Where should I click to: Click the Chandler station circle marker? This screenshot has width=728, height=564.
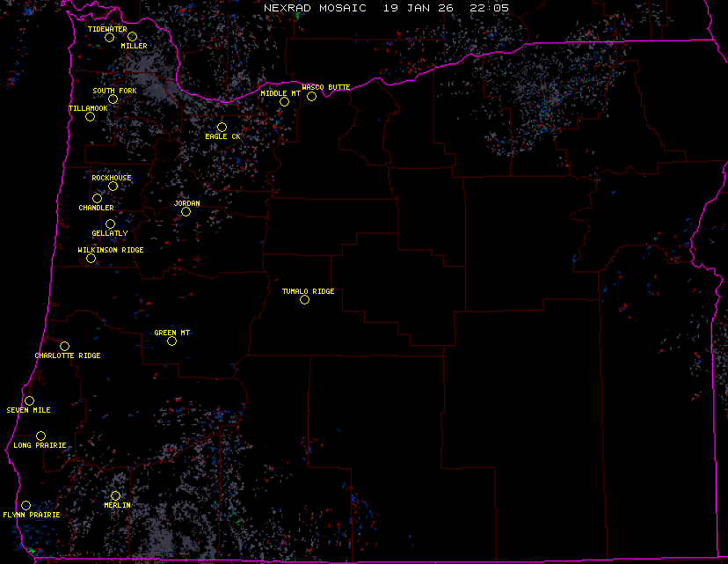click(x=97, y=199)
